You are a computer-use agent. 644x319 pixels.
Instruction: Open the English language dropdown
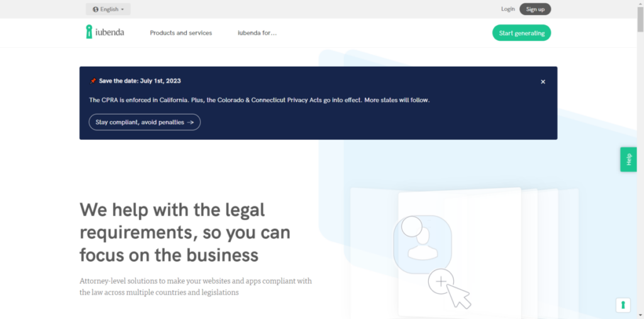108,9
